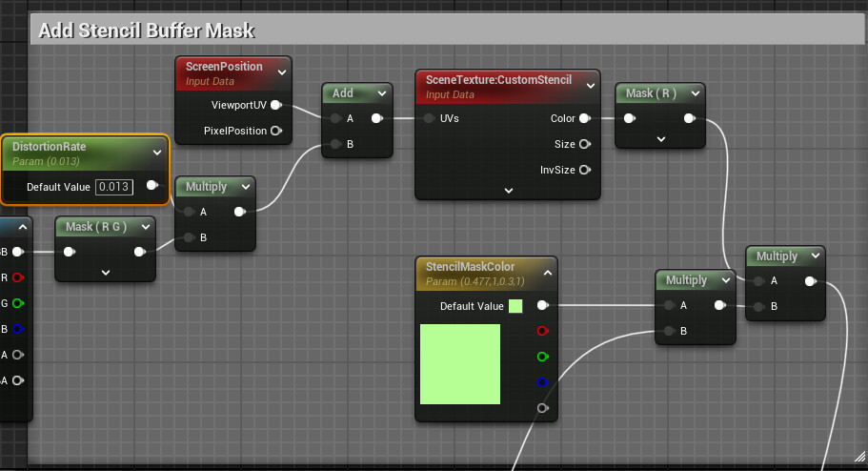Click the Mask ( R G ) input pin
Image resolution: width=868 pixels, height=471 pixels.
[x=69, y=252]
